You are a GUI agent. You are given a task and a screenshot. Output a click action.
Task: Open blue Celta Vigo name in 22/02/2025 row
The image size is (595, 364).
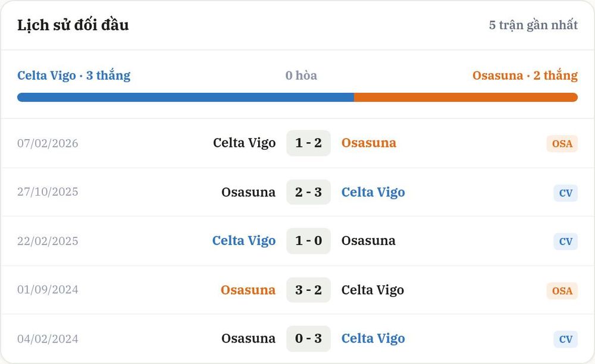(x=244, y=241)
